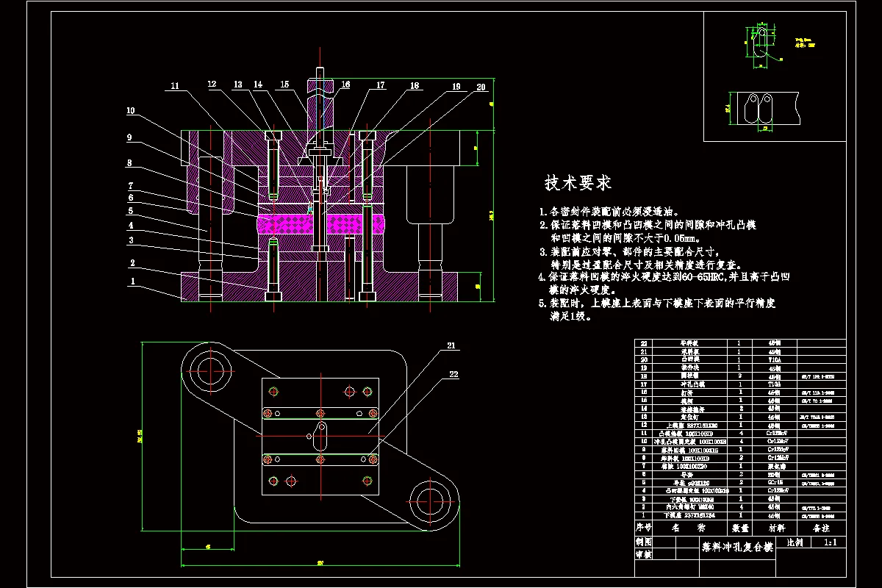Click the T10A material in row 20
Screen dimensions: 882x588
tap(774, 359)
